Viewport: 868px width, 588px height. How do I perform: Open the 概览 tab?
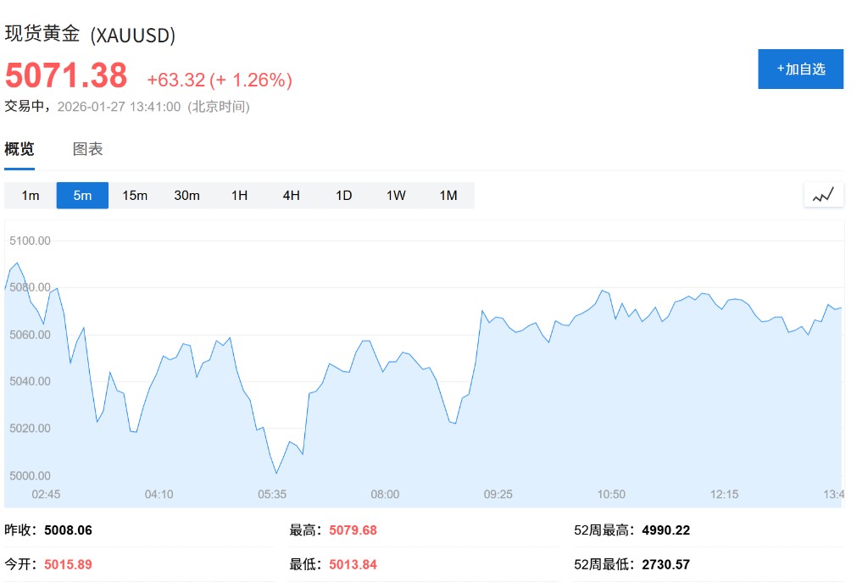(19, 149)
